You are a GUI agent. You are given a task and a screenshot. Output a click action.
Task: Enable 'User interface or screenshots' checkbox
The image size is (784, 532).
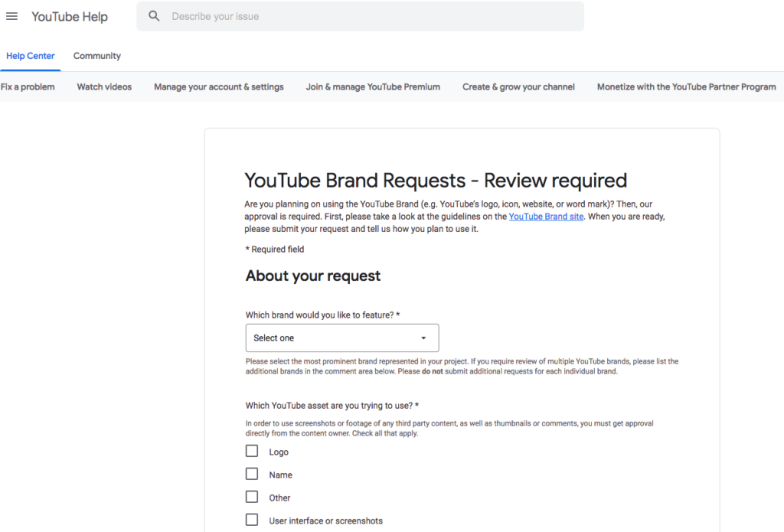pyautogui.click(x=252, y=520)
